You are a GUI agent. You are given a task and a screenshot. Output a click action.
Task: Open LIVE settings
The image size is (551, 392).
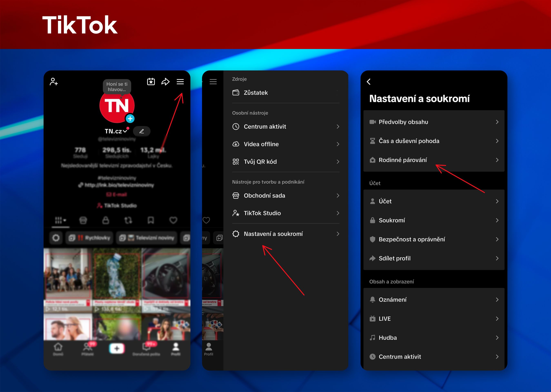[434, 319]
